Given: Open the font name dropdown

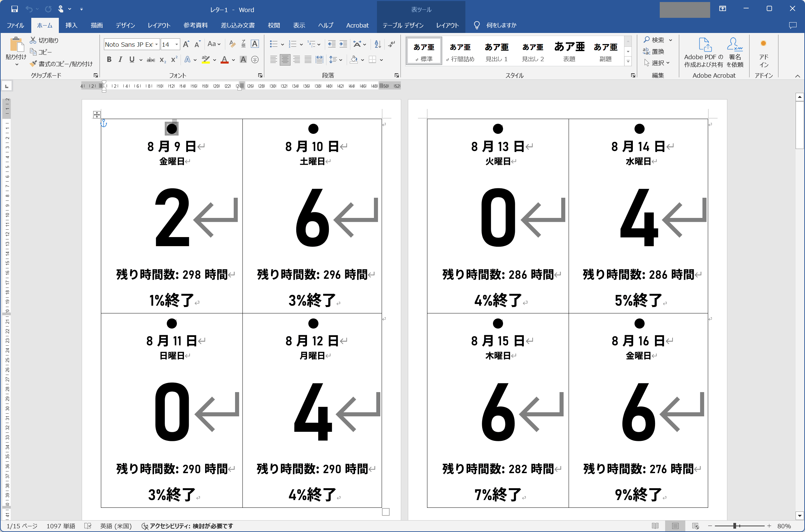Looking at the screenshot, I should pos(156,44).
